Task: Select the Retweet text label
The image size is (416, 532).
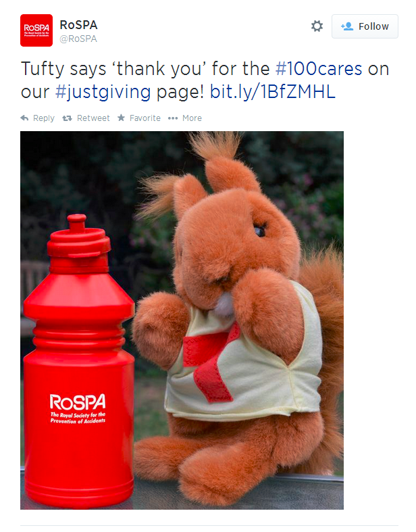Action: pos(93,118)
